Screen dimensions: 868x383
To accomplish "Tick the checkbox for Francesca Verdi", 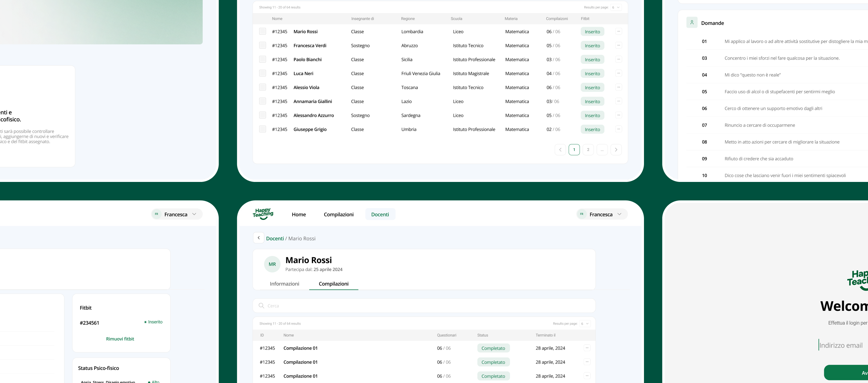I will [263, 45].
